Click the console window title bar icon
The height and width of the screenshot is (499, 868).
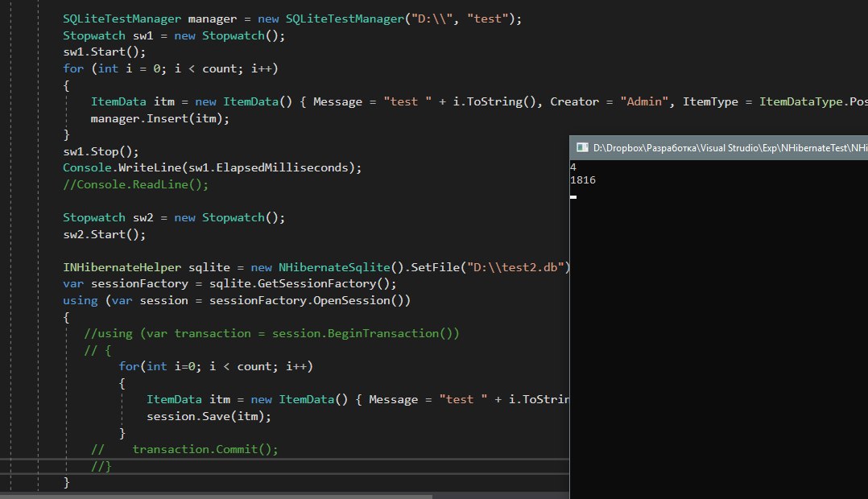click(x=581, y=147)
